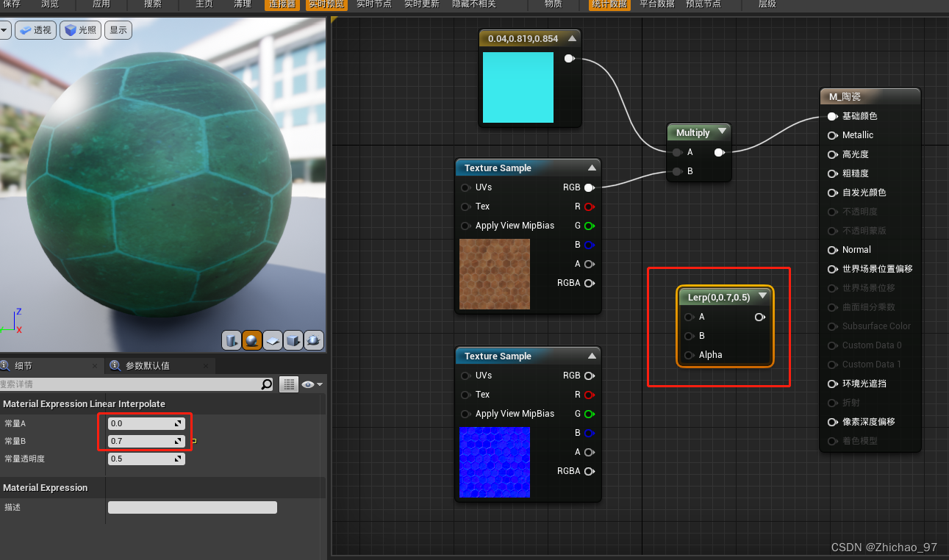Viewport: 949px width, 560px height.
Task: Select the teapot preview mesh
Action: tap(314, 340)
